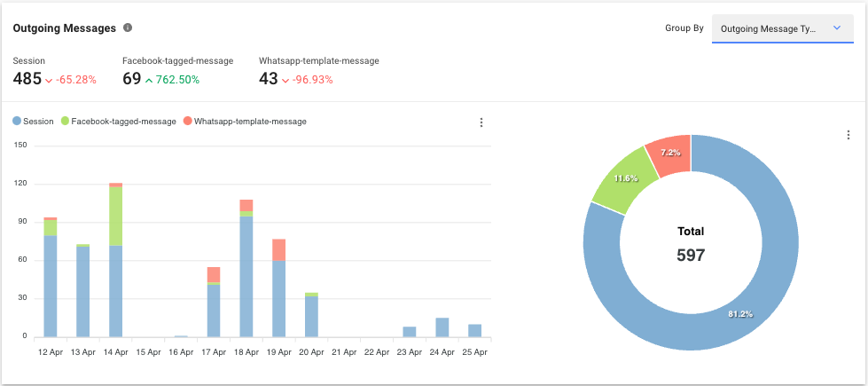Click the 18 Apr bar
This screenshot has width=868, height=386.
pos(246,275)
